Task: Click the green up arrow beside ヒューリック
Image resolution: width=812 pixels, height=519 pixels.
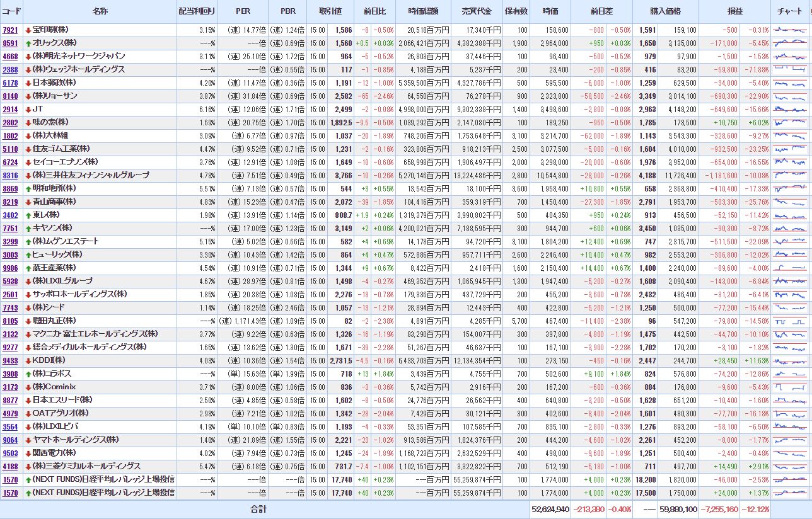Action: click(x=28, y=254)
